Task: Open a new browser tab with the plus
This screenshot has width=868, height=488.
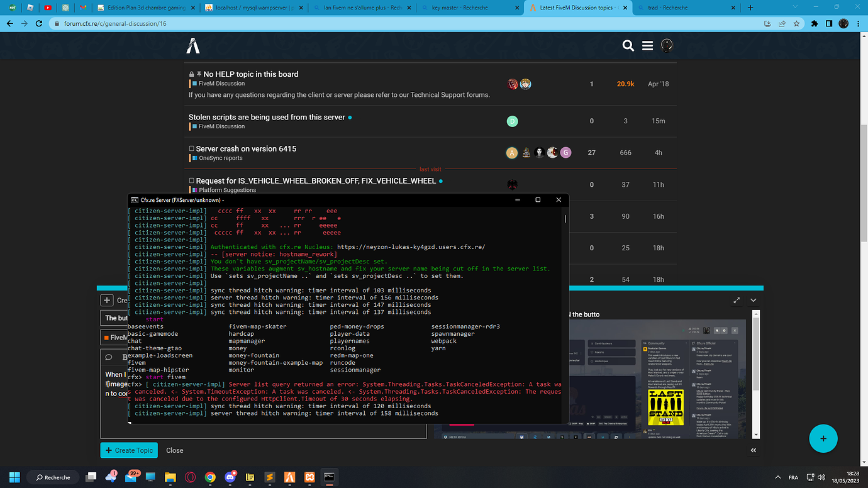Action: pyautogui.click(x=750, y=8)
